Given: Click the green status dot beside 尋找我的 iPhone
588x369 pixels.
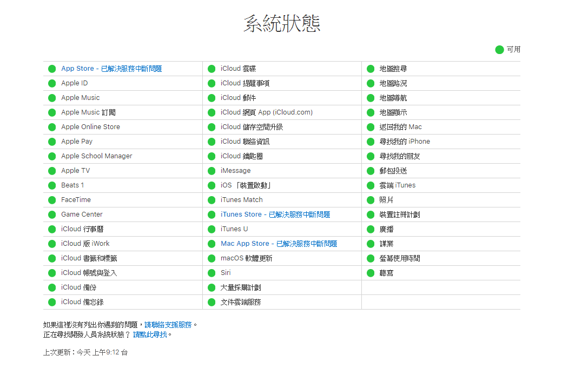Looking at the screenshot, I should click(x=371, y=142).
